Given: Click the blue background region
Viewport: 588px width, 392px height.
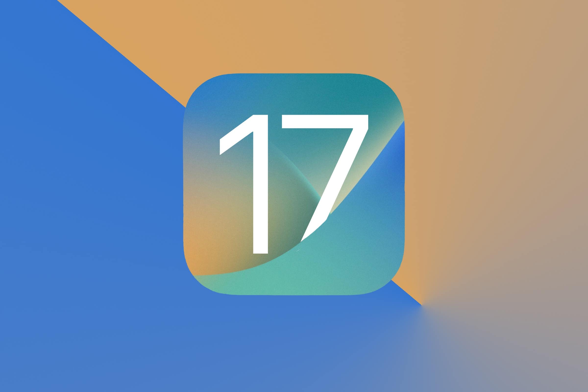Looking at the screenshot, I should 87,262.
